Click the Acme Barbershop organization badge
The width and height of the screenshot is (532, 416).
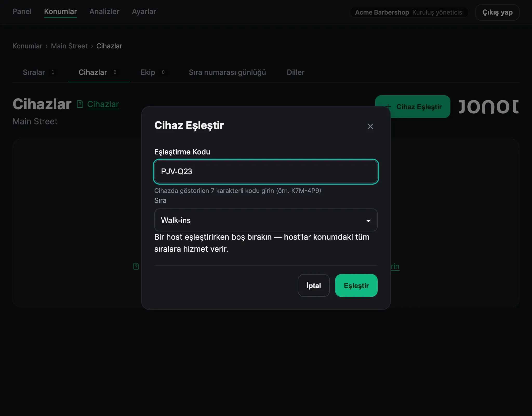coord(409,12)
